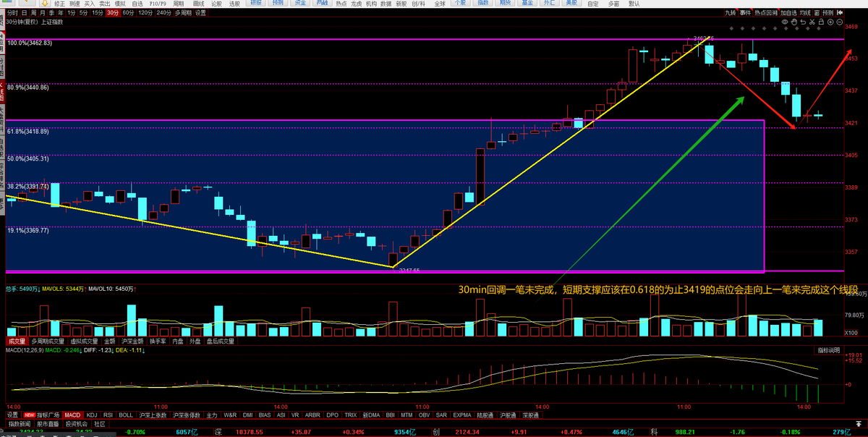Select the EXPMA indicator tab
The image size is (868, 437).
(462, 415)
